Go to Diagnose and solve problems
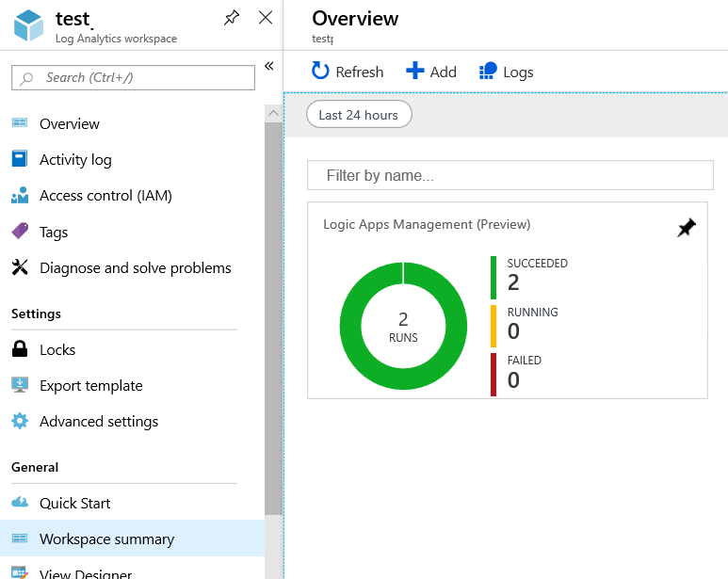728x579 pixels. tap(135, 268)
